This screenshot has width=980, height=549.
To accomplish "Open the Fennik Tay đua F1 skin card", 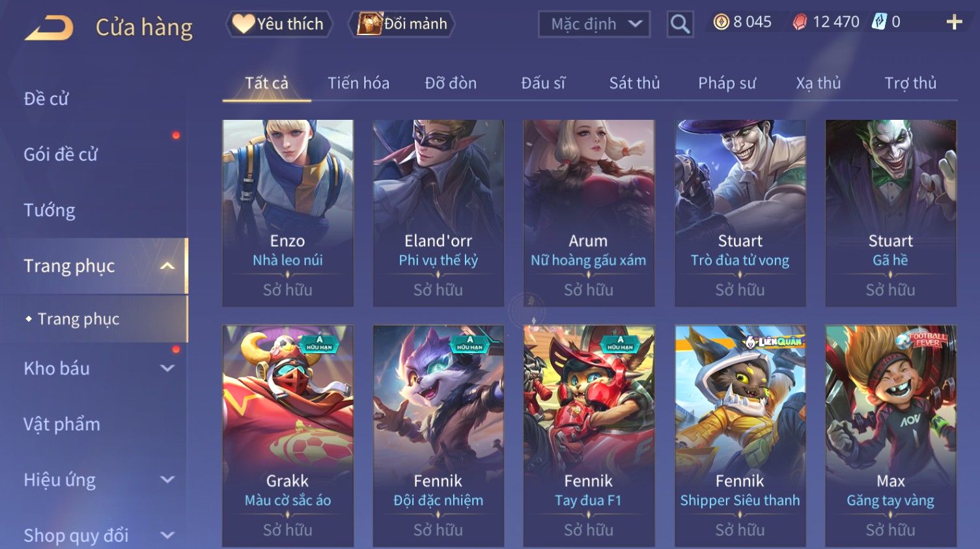I will click(x=589, y=436).
